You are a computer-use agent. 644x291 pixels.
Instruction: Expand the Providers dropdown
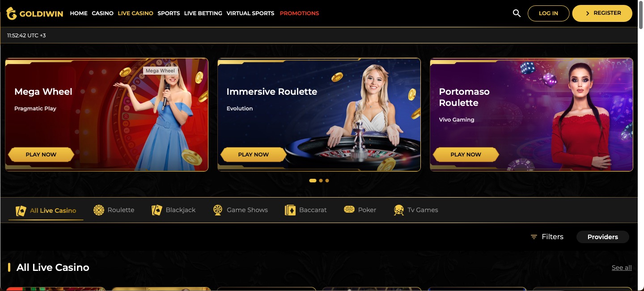pyautogui.click(x=602, y=237)
